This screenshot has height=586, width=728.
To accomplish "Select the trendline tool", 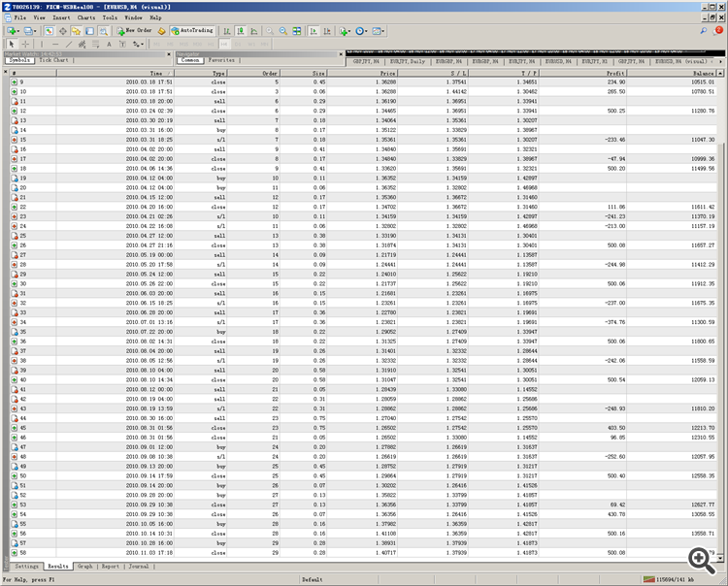I will [69, 44].
